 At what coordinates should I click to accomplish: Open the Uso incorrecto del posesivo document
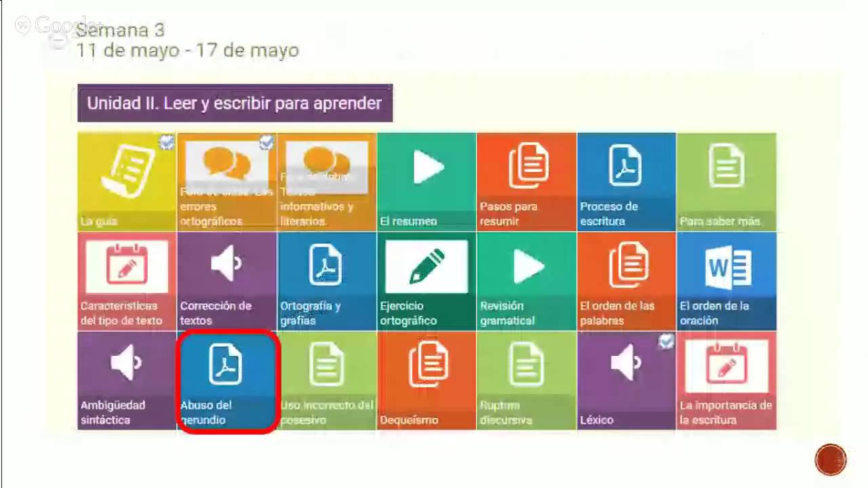pos(326,381)
